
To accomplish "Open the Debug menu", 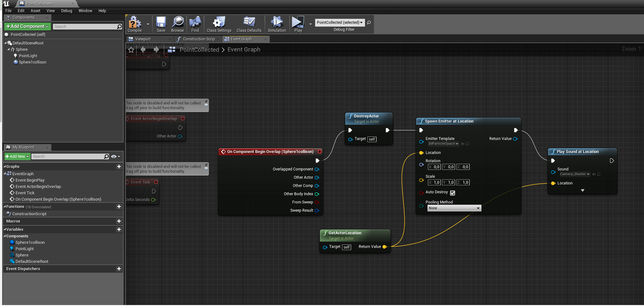I will (66, 11).
